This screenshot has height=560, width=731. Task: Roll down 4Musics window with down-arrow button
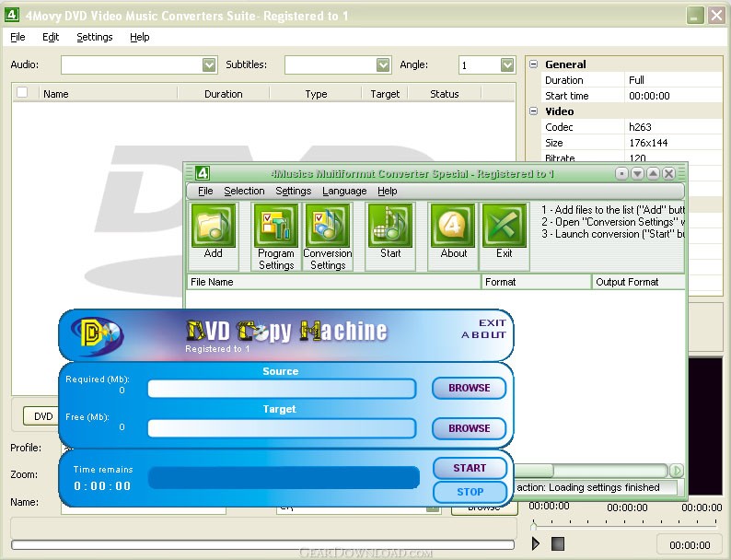637,173
